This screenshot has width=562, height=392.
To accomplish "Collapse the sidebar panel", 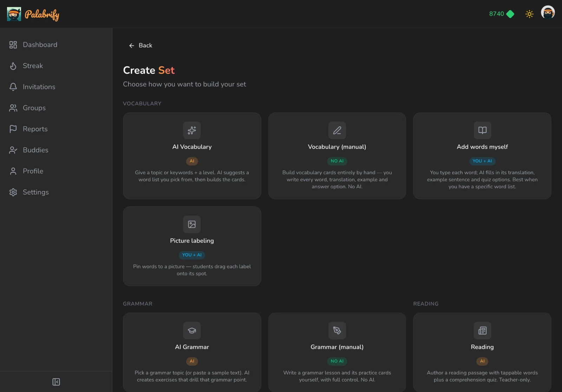I will pyautogui.click(x=56, y=382).
